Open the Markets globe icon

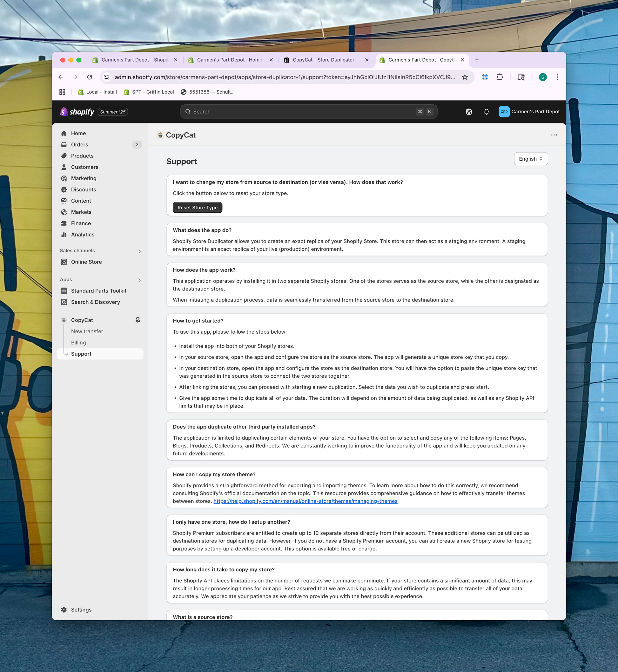pyautogui.click(x=64, y=212)
